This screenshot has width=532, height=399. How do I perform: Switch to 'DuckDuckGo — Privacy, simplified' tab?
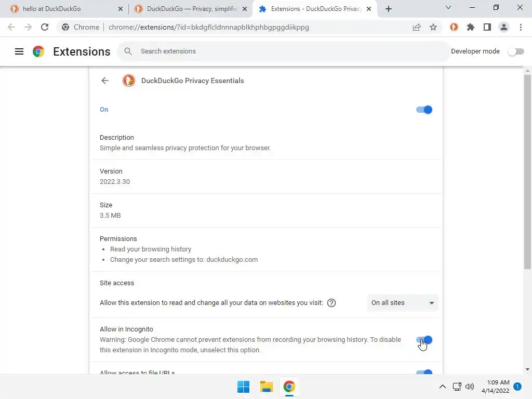191,9
